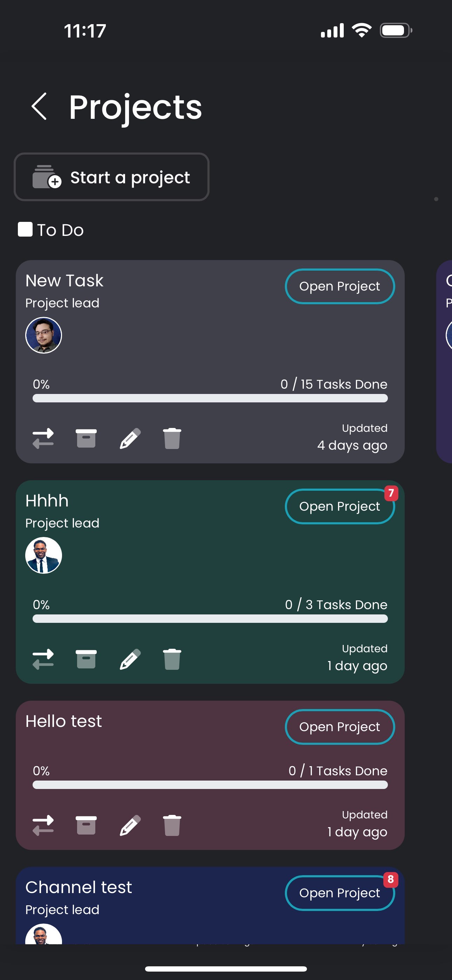Tap the battery status icon
452x980 pixels.
(x=396, y=30)
